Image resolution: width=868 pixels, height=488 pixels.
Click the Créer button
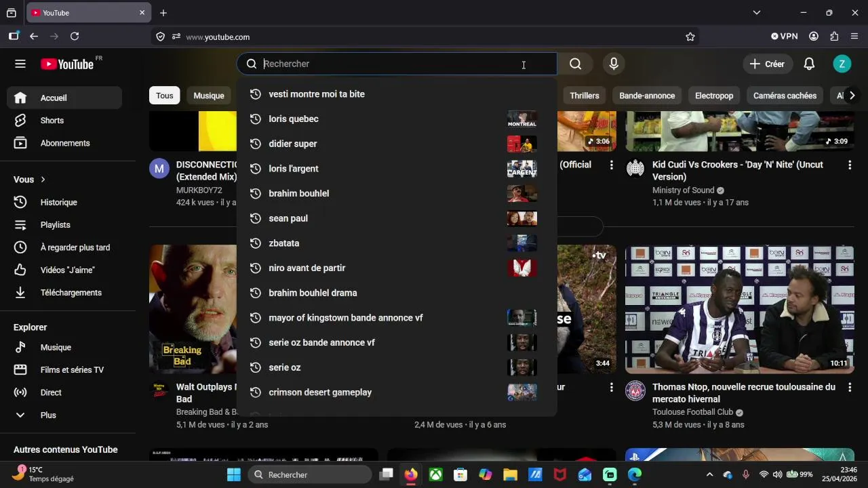pos(767,64)
